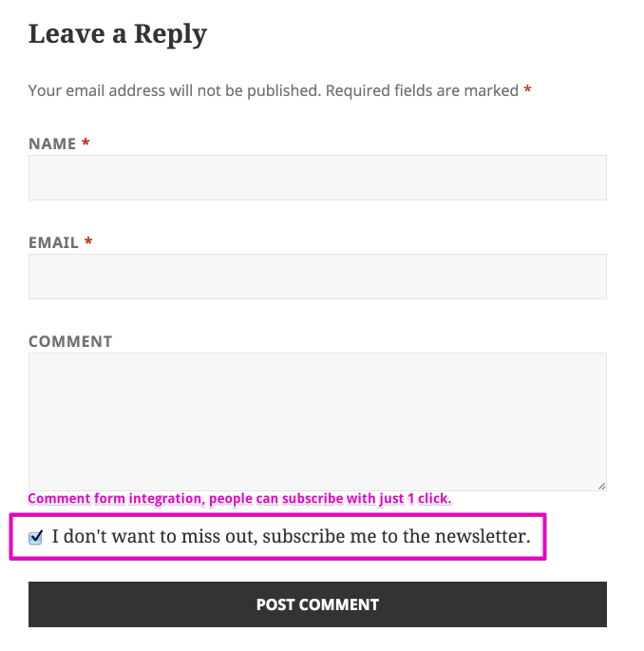
Task: Click the COMMENT field label
Action: pyautogui.click(x=70, y=342)
